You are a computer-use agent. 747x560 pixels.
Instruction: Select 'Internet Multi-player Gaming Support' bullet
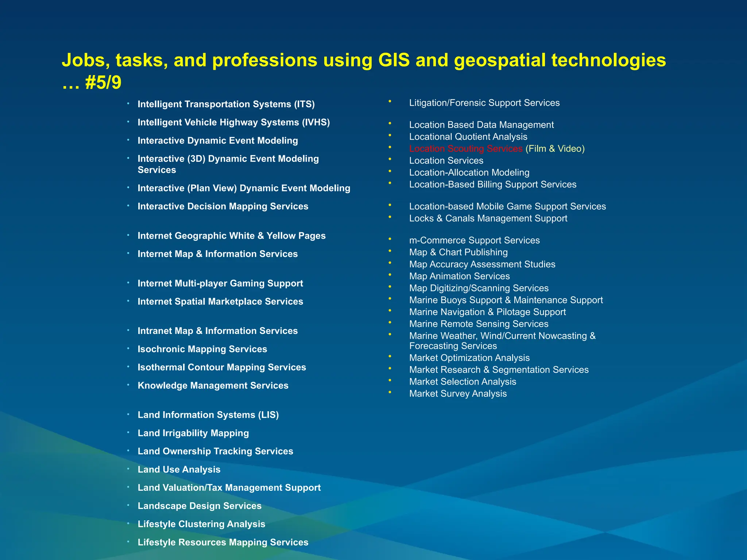tap(220, 283)
